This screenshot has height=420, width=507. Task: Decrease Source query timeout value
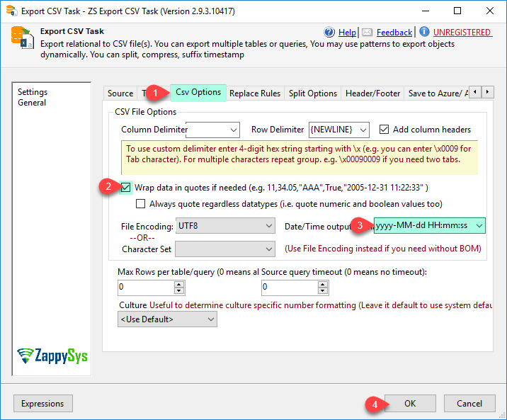point(322,290)
